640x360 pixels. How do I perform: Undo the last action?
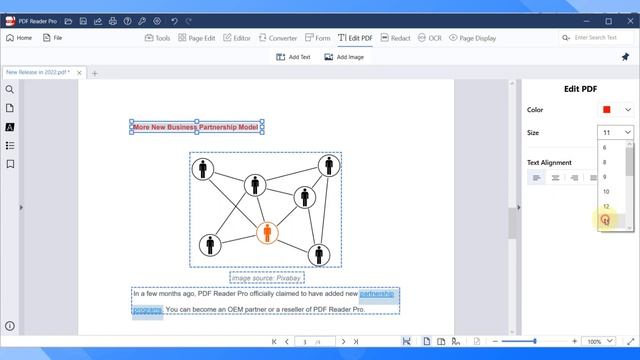[174, 21]
